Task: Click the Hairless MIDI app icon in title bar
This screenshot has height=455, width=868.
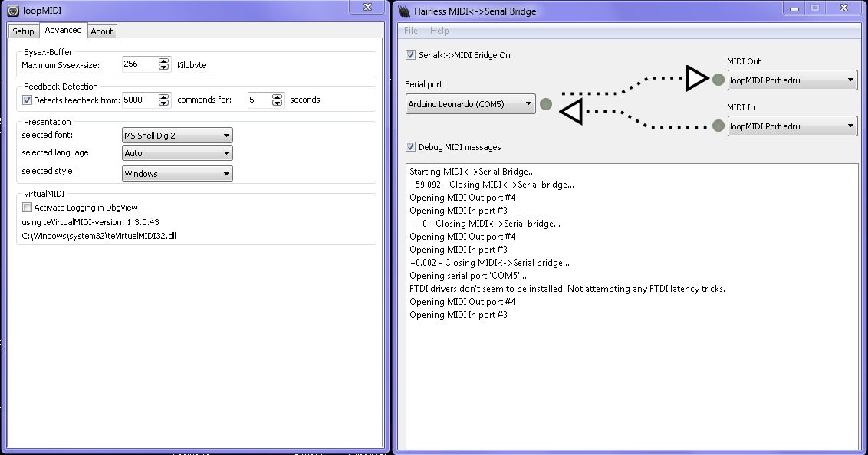Action: coord(404,11)
